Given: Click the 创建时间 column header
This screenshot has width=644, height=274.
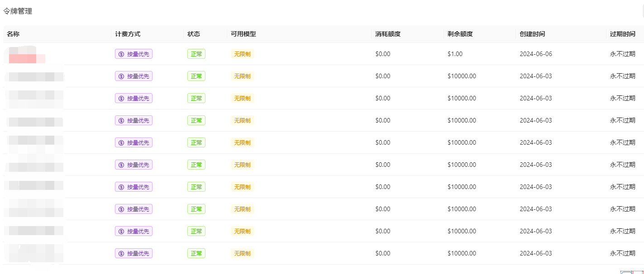Looking at the screenshot, I should point(532,34).
